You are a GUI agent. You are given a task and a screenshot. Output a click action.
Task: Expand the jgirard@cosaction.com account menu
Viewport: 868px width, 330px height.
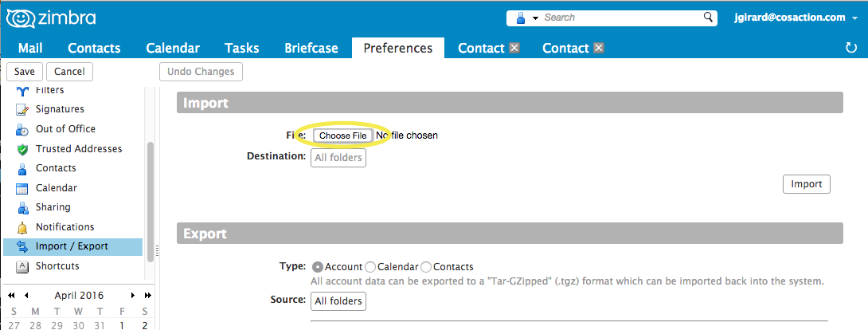[853, 18]
